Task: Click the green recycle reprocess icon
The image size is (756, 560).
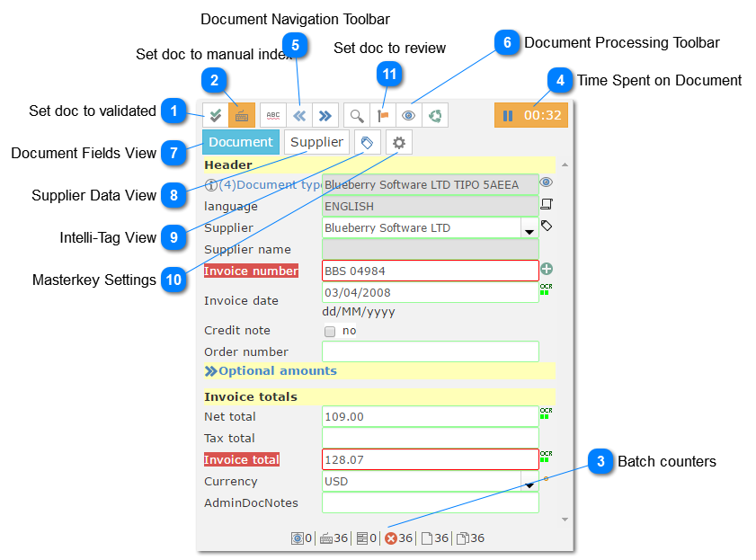Action: point(435,115)
